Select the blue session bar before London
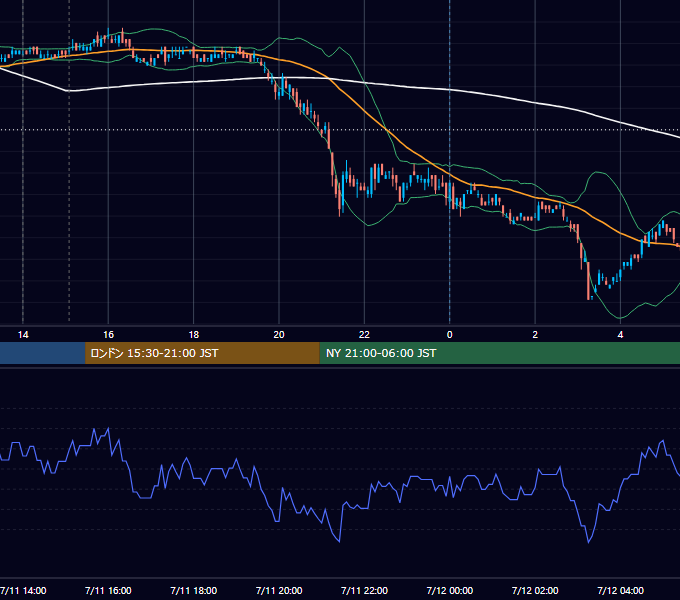Screen dimensions: 680x600 pyautogui.click(x=42, y=353)
